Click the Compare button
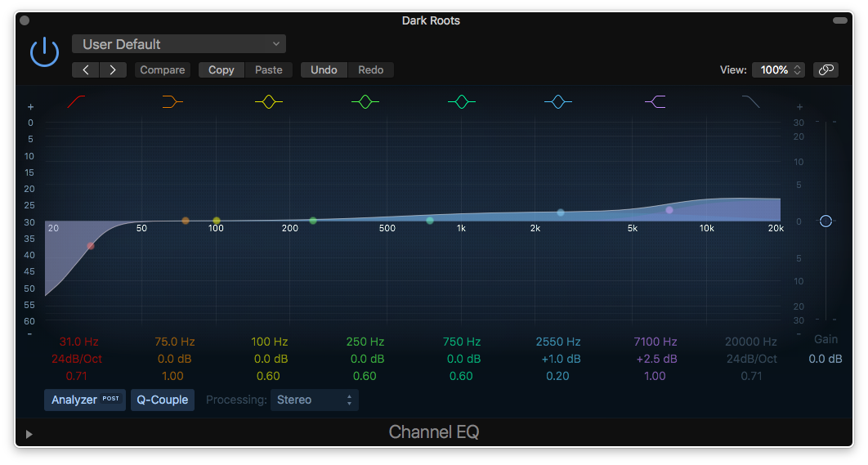The image size is (868, 465). [162, 69]
